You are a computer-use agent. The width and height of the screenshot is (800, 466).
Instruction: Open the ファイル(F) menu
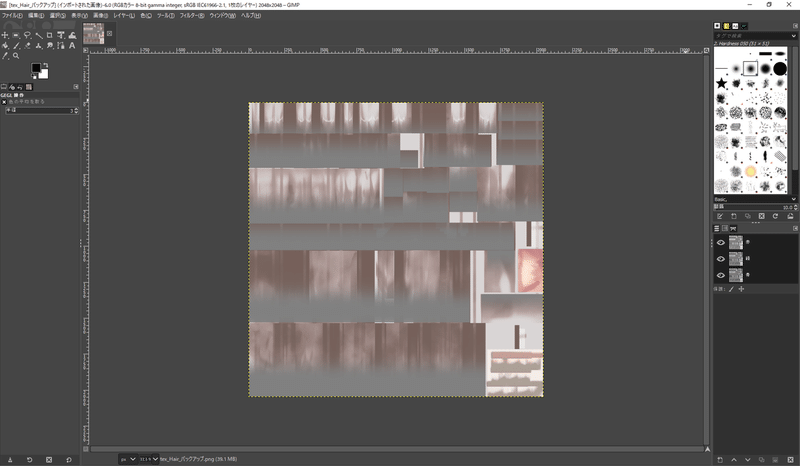click(12, 16)
